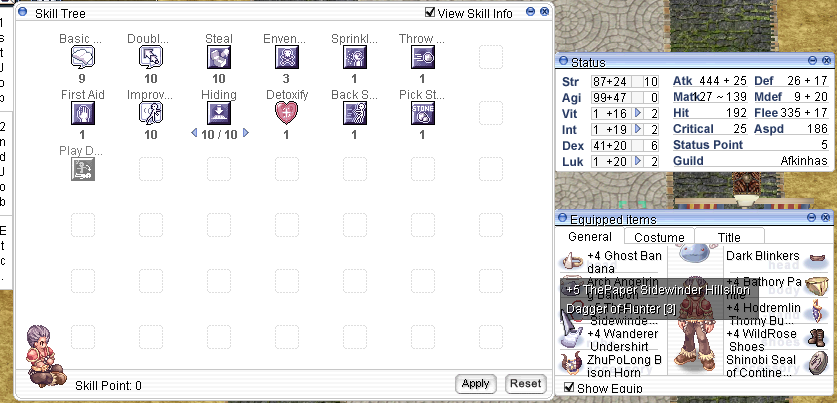The image size is (837, 403).
Task: Click the WildRose Shoes boots icon
Action: coord(817,338)
